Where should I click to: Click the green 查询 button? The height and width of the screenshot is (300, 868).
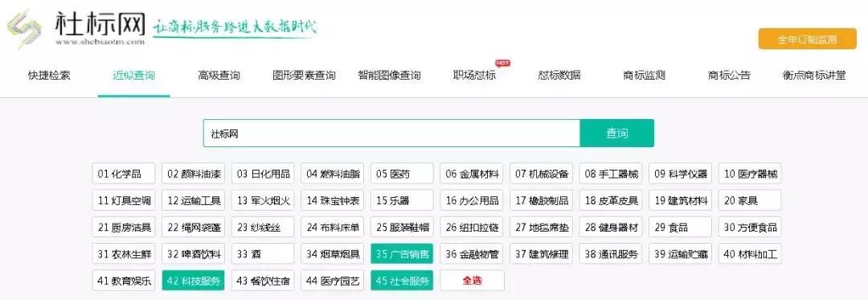[x=616, y=134]
